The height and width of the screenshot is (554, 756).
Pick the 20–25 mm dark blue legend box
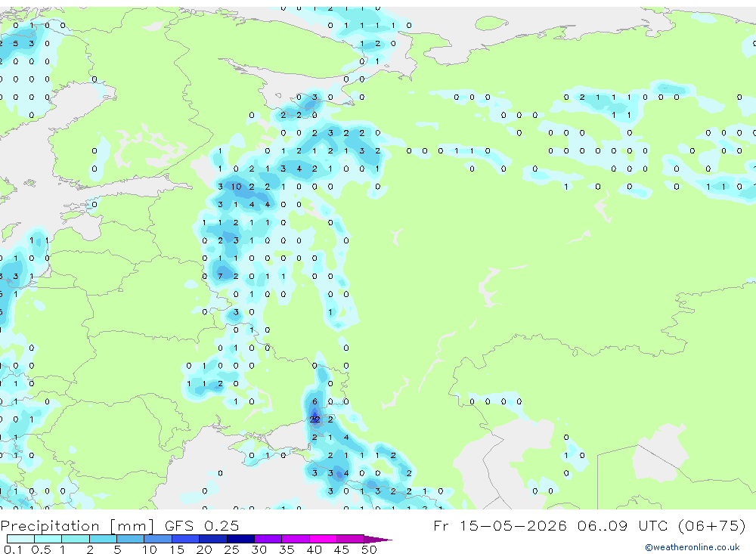[213, 539]
